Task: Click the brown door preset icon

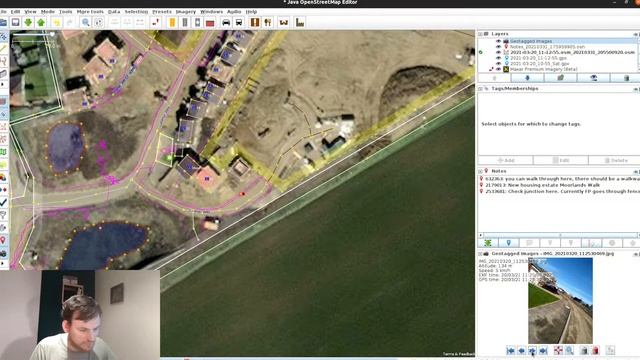Action: [x=255, y=22]
